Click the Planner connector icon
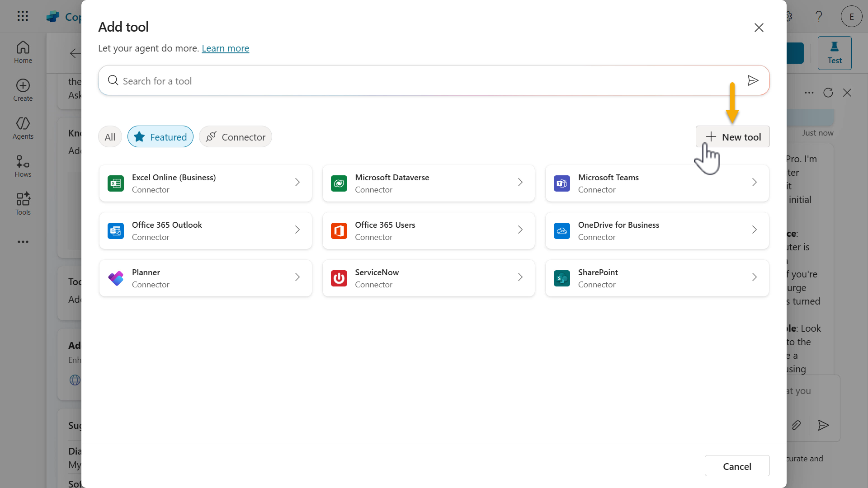868x488 pixels. [116, 278]
